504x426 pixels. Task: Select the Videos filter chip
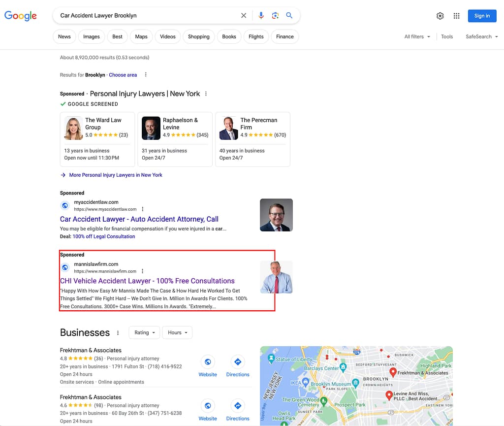(168, 36)
